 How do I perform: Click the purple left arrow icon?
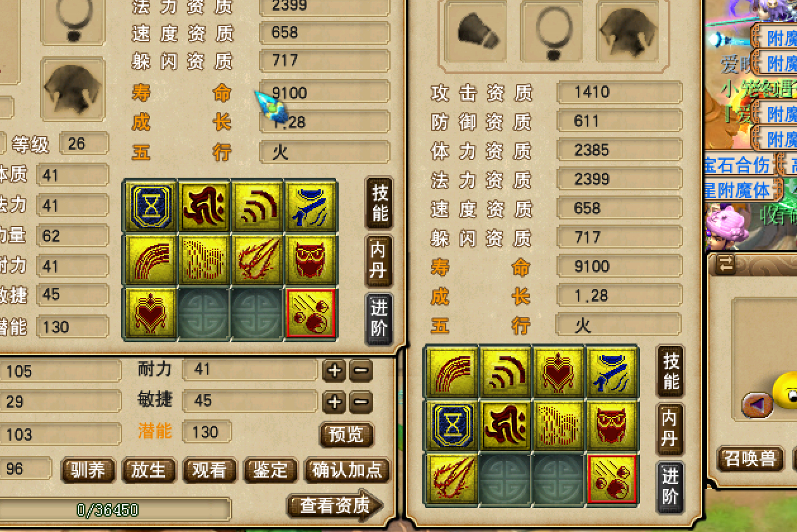[757, 404]
